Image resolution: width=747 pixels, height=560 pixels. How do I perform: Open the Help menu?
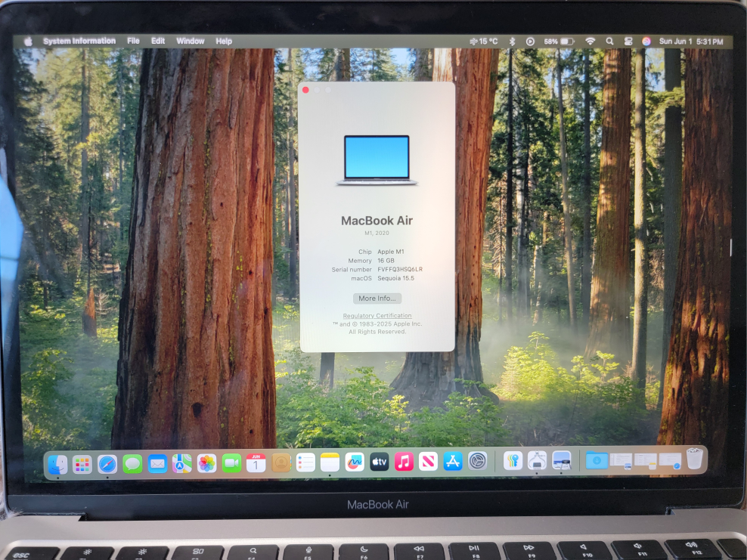coord(224,42)
